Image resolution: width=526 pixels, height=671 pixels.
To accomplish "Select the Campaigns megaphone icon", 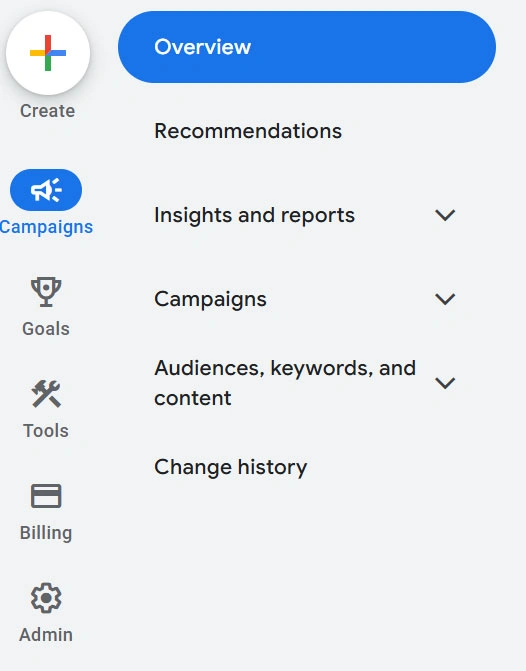I will (x=46, y=190).
